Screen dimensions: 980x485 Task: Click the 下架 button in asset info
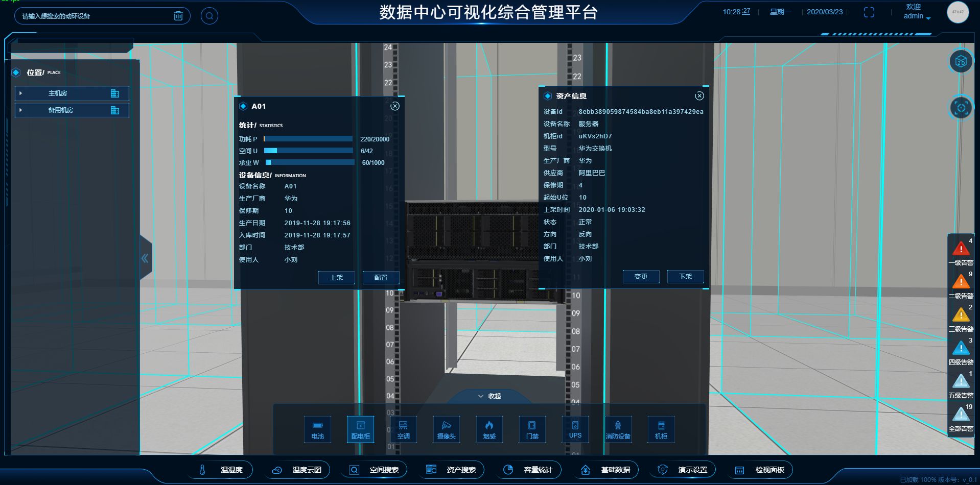tap(685, 277)
